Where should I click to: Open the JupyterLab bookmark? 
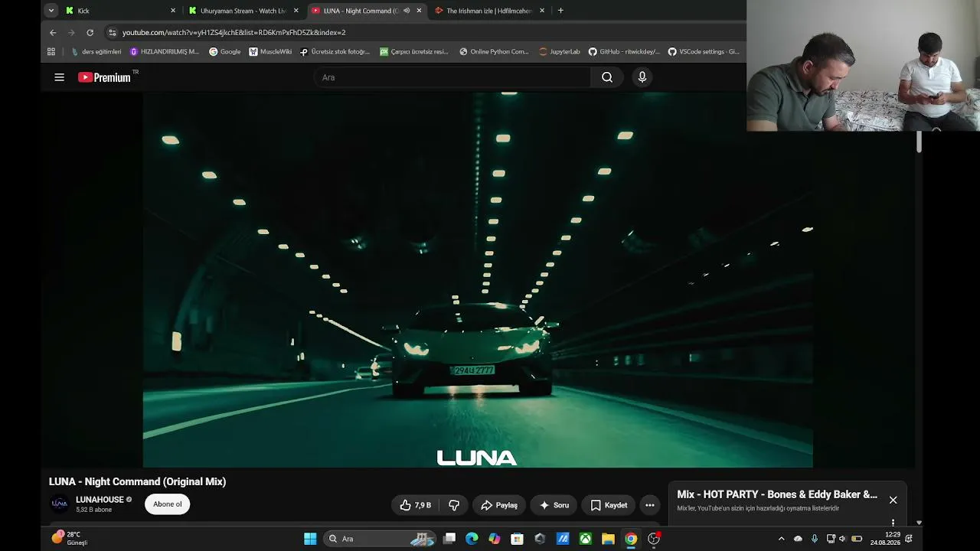[x=560, y=52]
